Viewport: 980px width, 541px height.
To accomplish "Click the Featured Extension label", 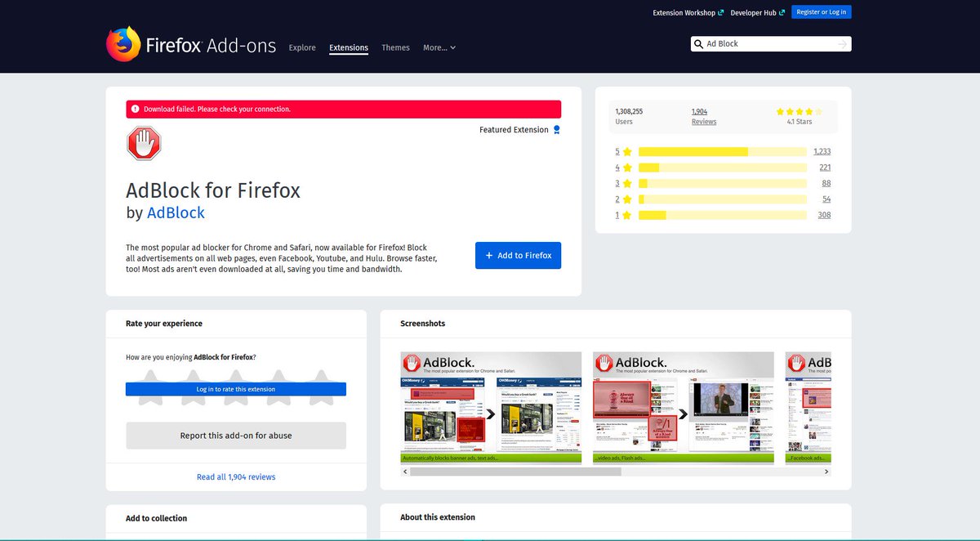I will tap(514, 130).
